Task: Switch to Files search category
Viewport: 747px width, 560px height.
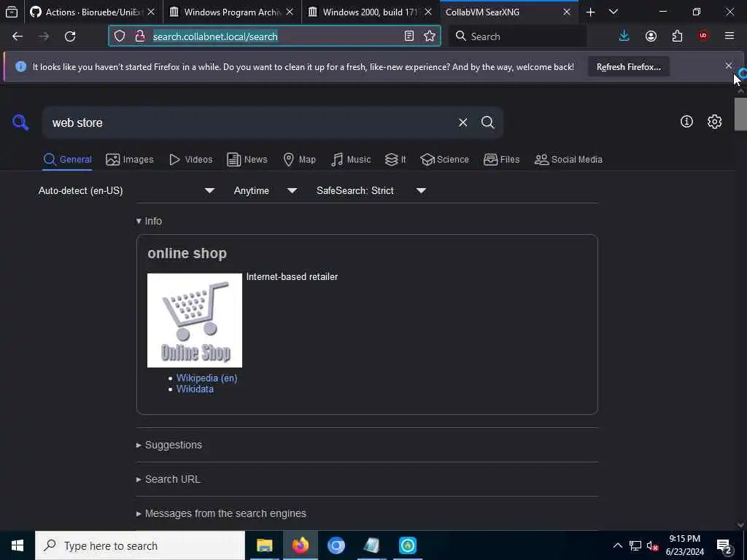Action: tap(501, 160)
